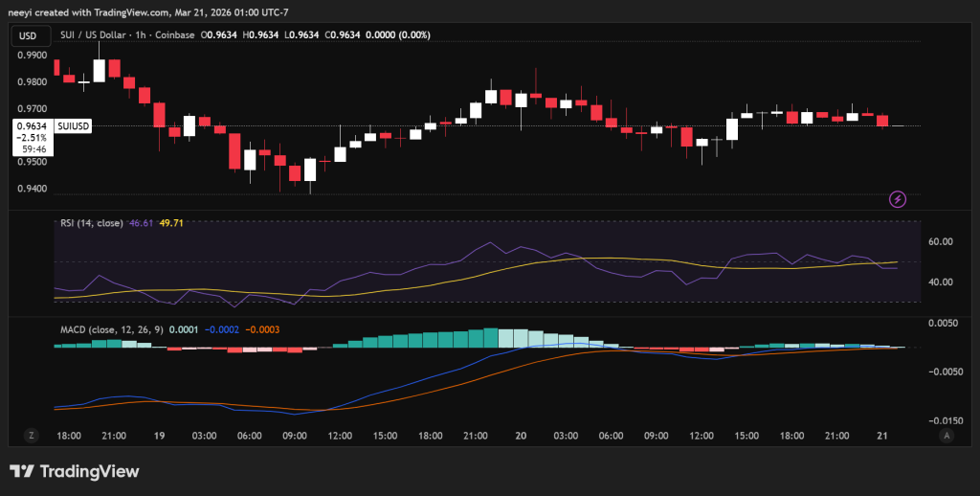
Task: Click the A auto-scale icon at bottom right
Action: (947, 435)
